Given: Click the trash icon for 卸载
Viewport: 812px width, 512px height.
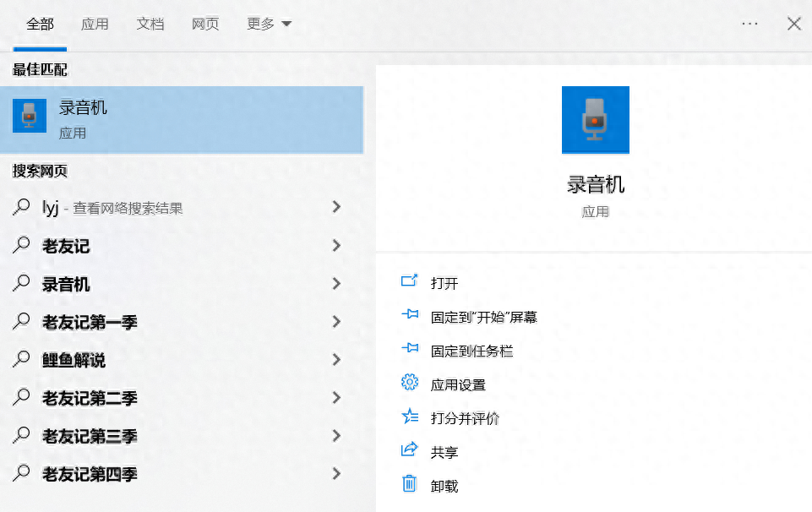Looking at the screenshot, I should (410, 484).
